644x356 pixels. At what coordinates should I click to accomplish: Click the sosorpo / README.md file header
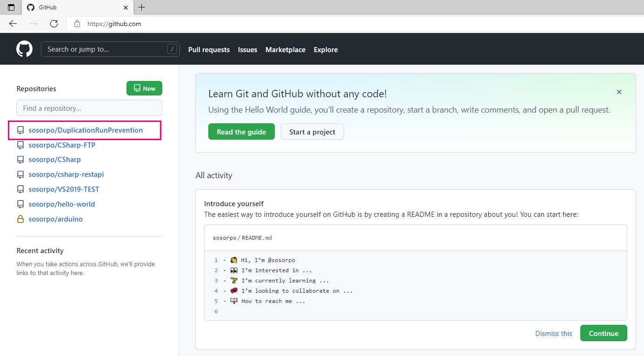242,238
